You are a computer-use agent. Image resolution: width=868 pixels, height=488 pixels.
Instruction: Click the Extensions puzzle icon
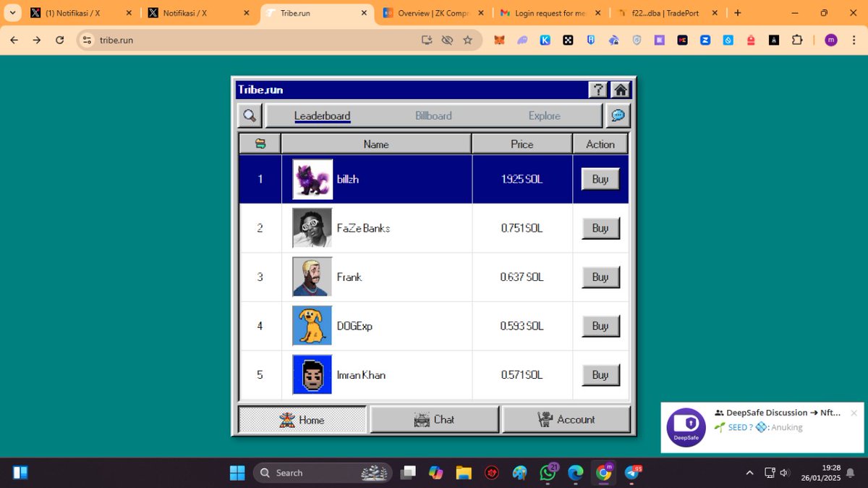coord(797,41)
